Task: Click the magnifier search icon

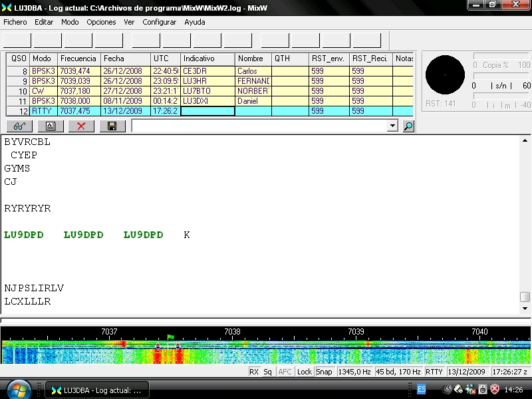Action: coord(408,126)
